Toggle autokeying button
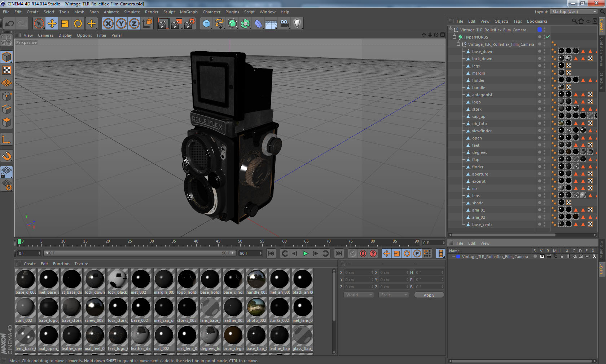Viewport: 606px width, 364px height. [x=363, y=253]
